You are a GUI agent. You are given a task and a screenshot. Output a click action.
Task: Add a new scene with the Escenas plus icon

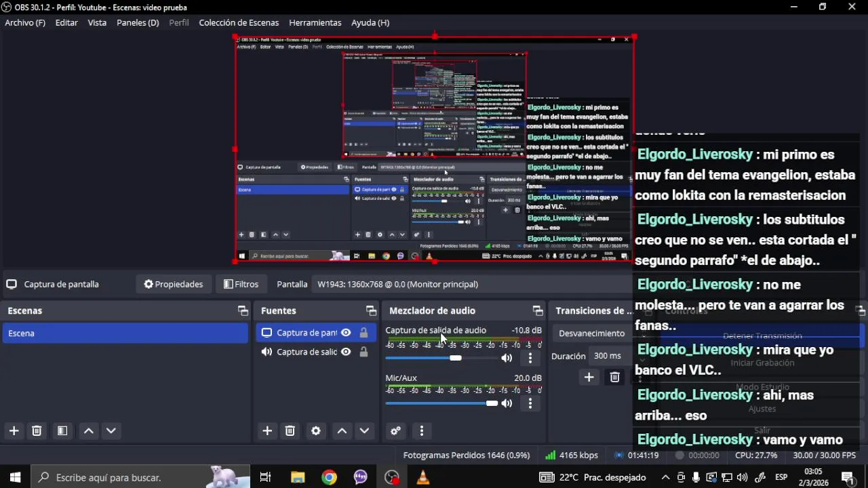coord(14,430)
